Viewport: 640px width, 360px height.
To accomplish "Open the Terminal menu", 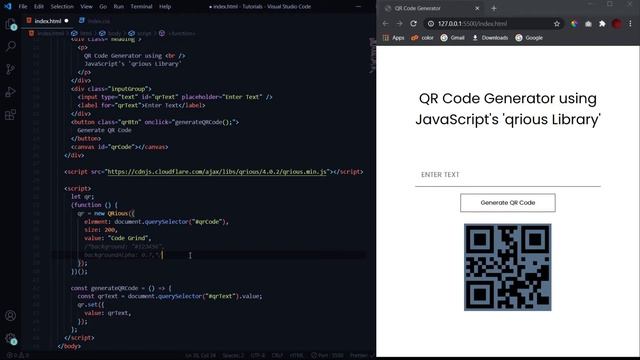I will pyautogui.click(x=141, y=7).
